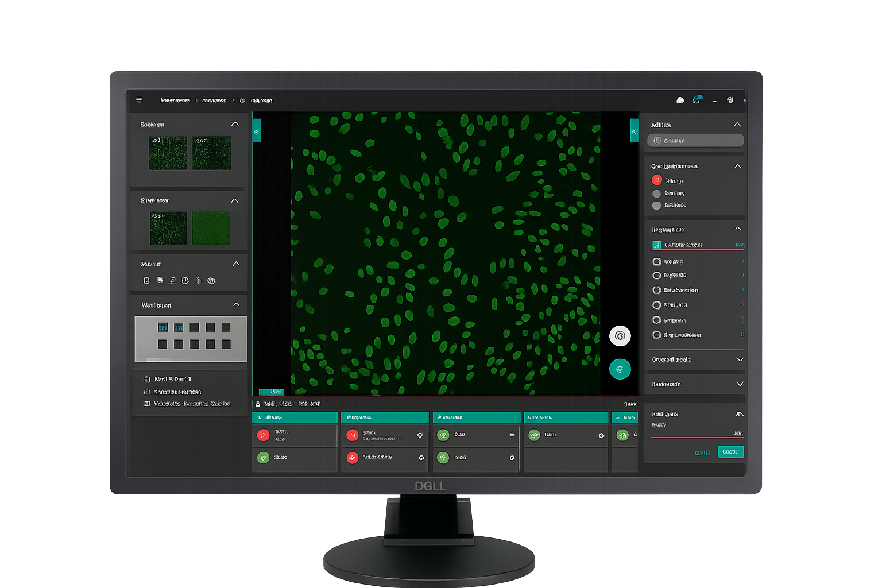This screenshot has width=882, height=588.
Task: Click the teal circular button over the image
Action: [x=620, y=369]
